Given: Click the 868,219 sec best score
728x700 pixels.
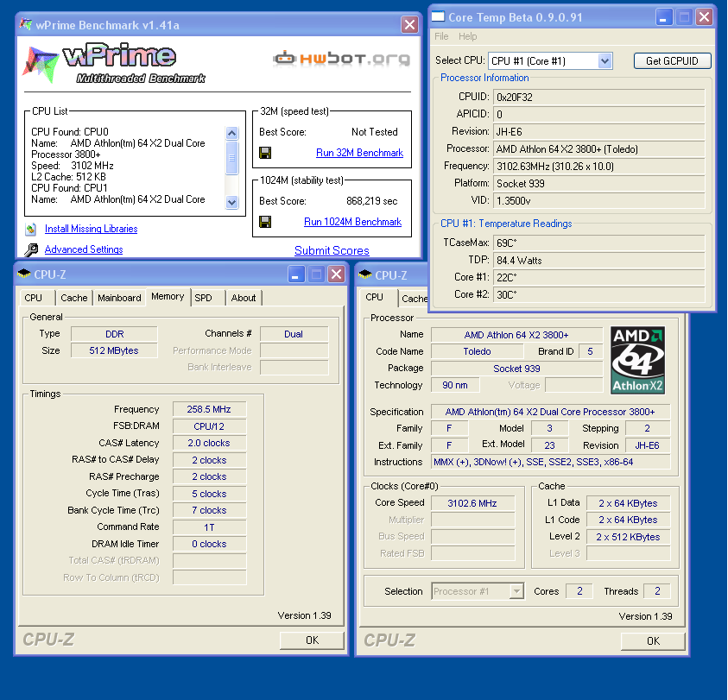Looking at the screenshot, I should (372, 201).
